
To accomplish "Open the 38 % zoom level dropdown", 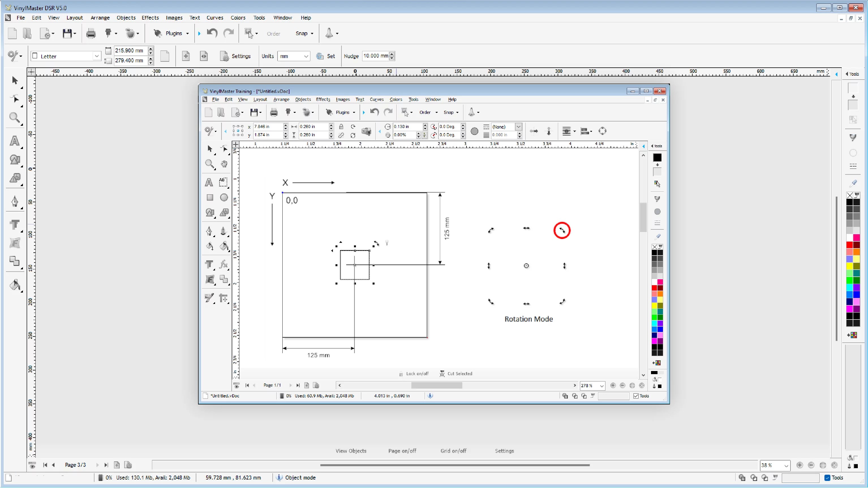I will tap(786, 465).
